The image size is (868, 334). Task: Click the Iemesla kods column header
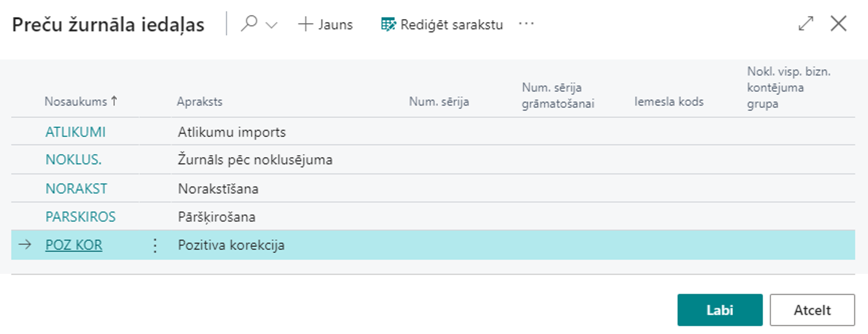669,102
